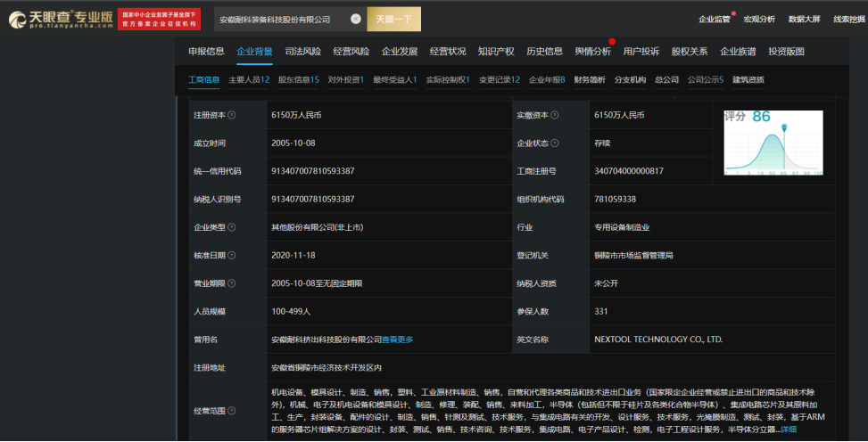Select the 股东信息15 sub-tab
Image resolution: width=868 pixels, height=442 pixels.
point(298,79)
